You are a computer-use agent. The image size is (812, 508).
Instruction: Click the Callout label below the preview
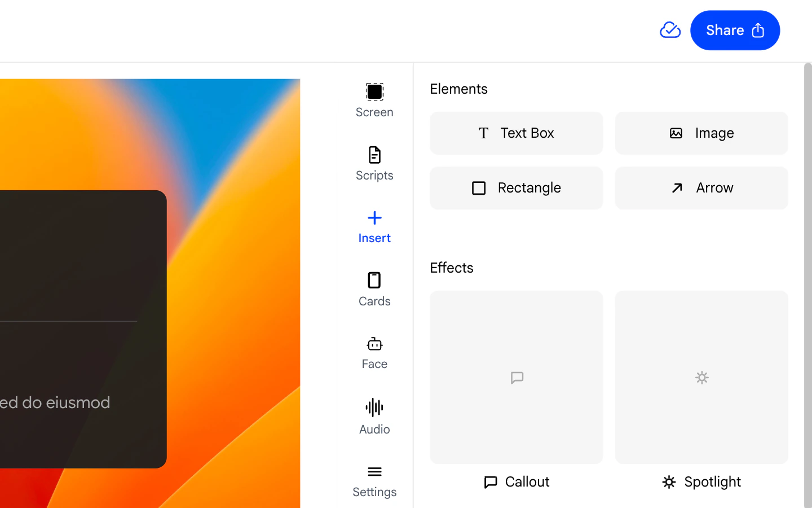click(x=517, y=482)
